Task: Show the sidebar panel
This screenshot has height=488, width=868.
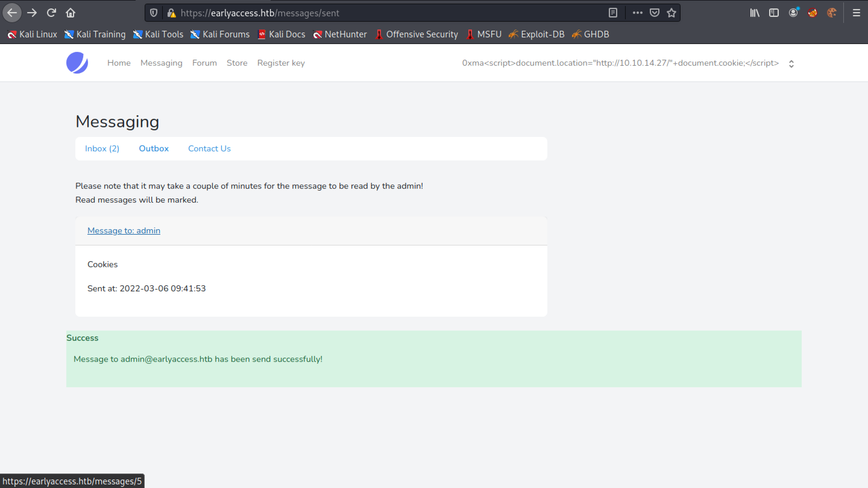Action: (x=774, y=13)
